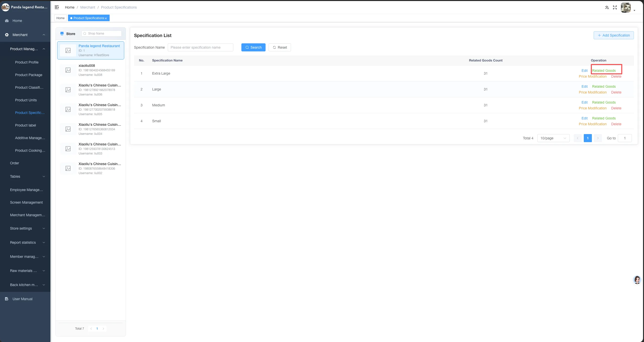Select store with username liu002
Viewport: 644px width, 342px height.
91,168
